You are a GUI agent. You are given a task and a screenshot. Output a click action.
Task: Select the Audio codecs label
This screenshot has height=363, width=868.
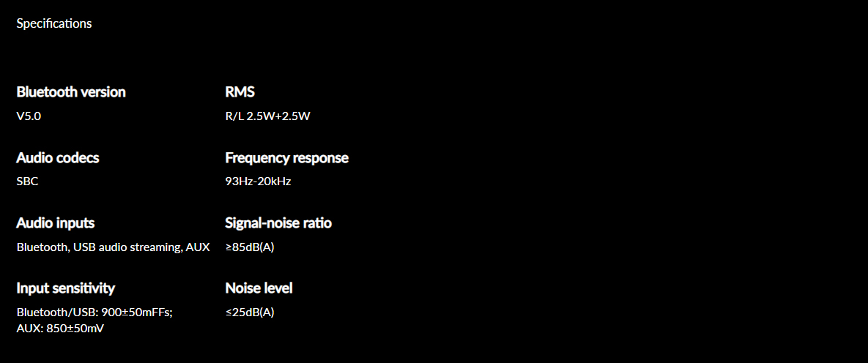(58, 157)
